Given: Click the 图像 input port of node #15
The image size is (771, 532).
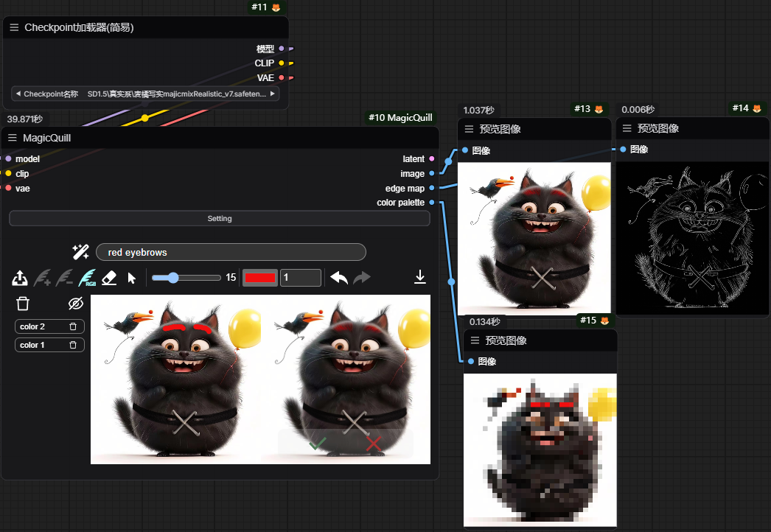Looking at the screenshot, I should (x=470, y=361).
